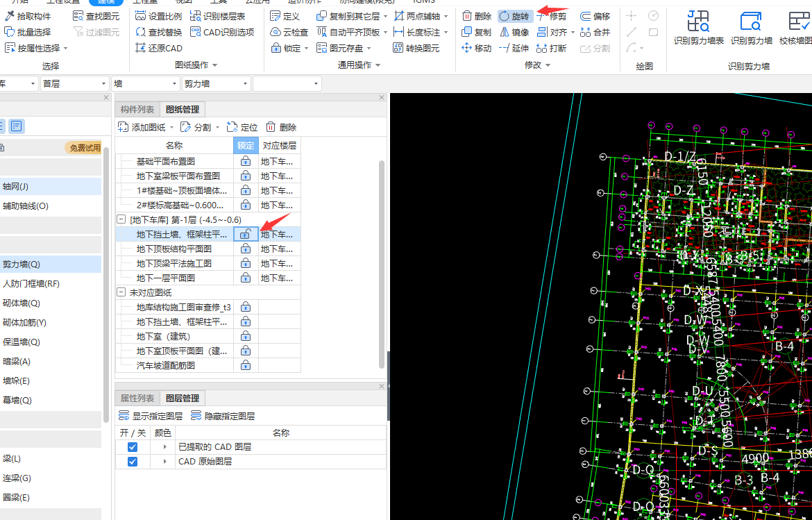Toggle lock for 地下室（建筑）
This screenshot has height=520, width=812.
click(246, 336)
